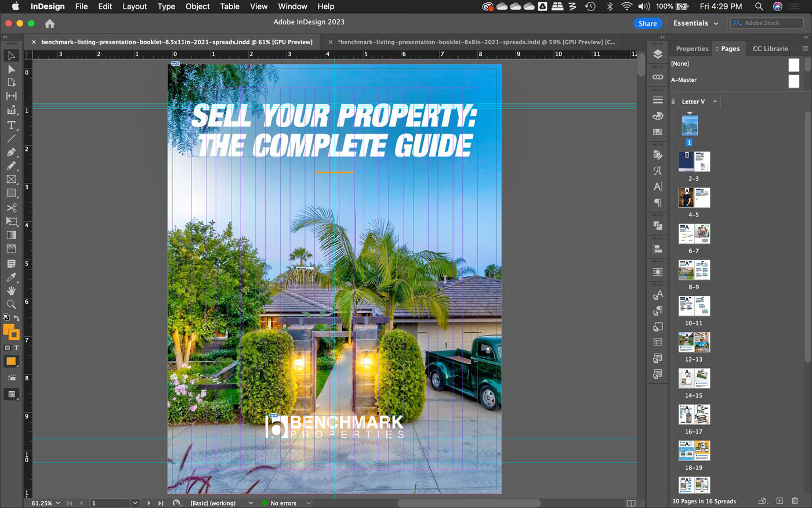Viewport: 812px width, 508px height.
Task: Open the Letter V page size dropdown
Action: (x=715, y=102)
